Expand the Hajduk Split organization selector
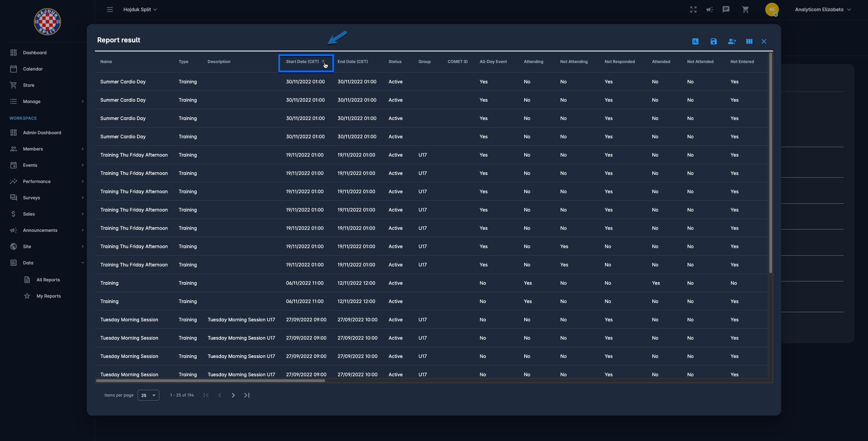 (x=140, y=9)
